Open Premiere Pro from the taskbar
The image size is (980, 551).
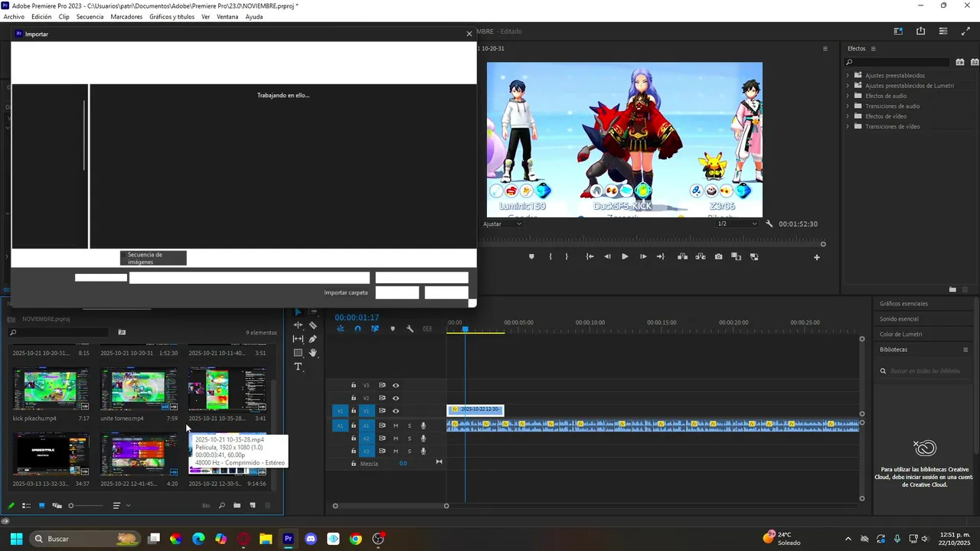click(288, 539)
